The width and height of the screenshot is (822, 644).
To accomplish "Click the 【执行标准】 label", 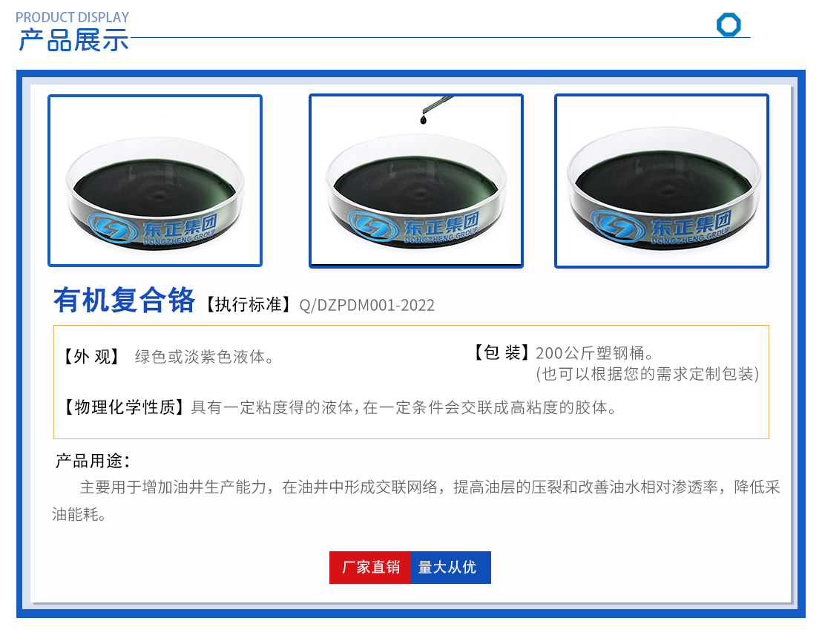I will (249, 305).
